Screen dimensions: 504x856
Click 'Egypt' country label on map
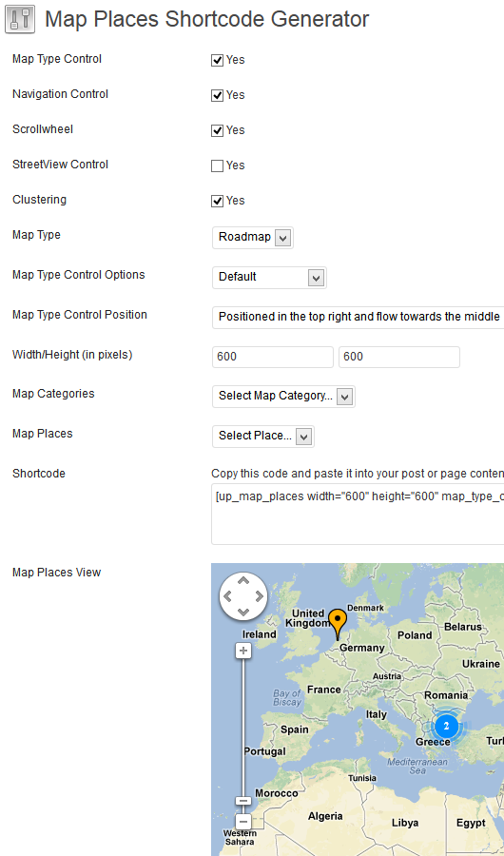click(471, 822)
